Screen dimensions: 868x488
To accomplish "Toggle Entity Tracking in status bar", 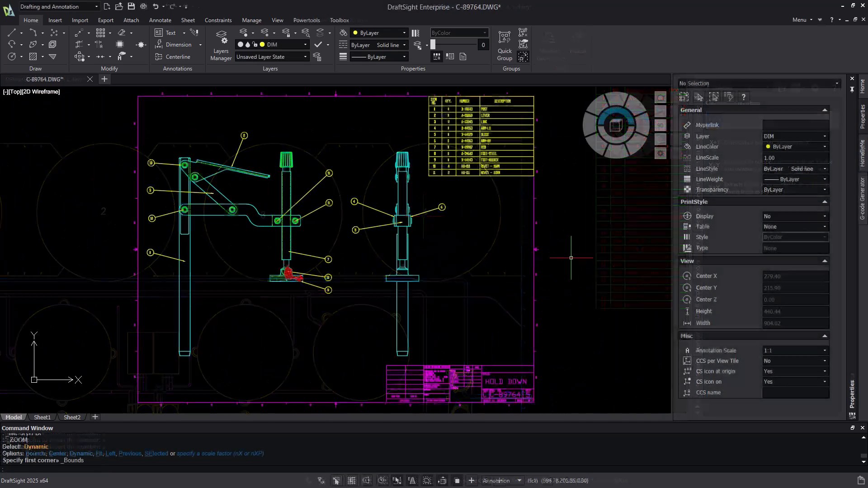I will [412, 480].
